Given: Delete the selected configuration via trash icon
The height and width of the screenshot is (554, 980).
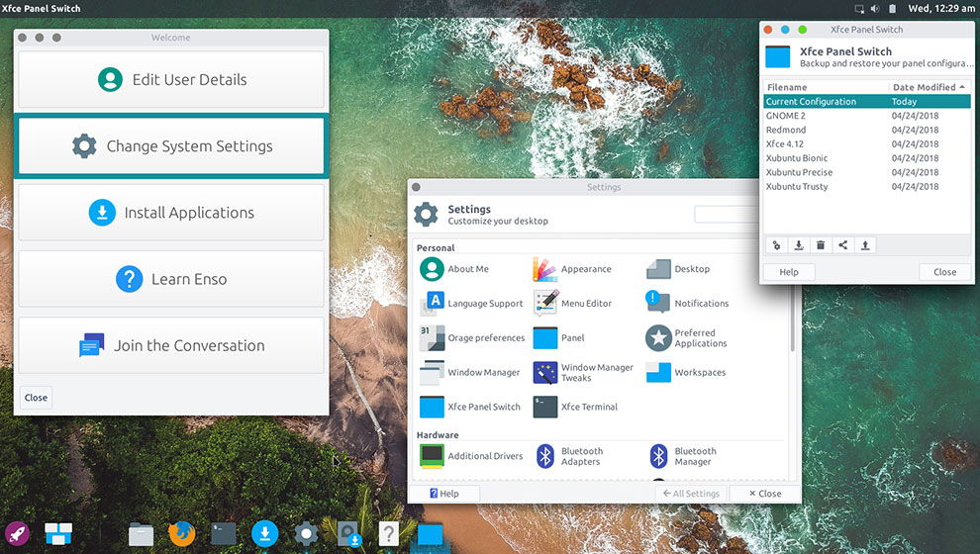Looking at the screenshot, I should click(821, 245).
